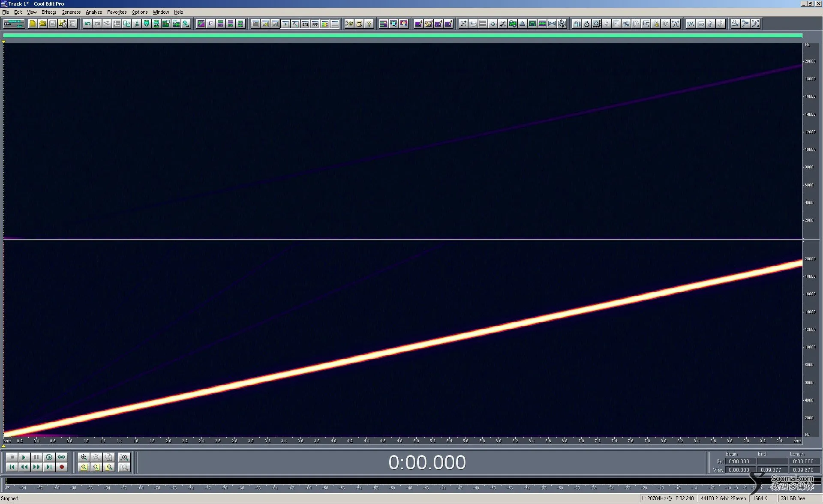
Task: Open Help with the question mark icon
Action: point(369,24)
